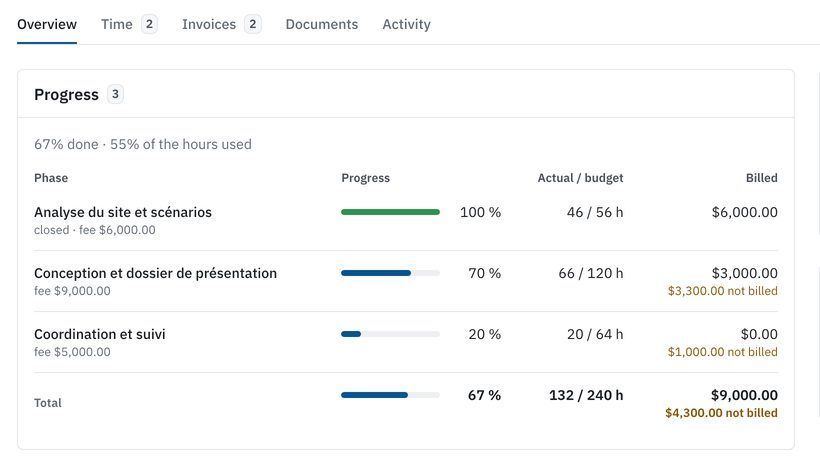Click the 'Actual / budget' column header

tap(580, 178)
